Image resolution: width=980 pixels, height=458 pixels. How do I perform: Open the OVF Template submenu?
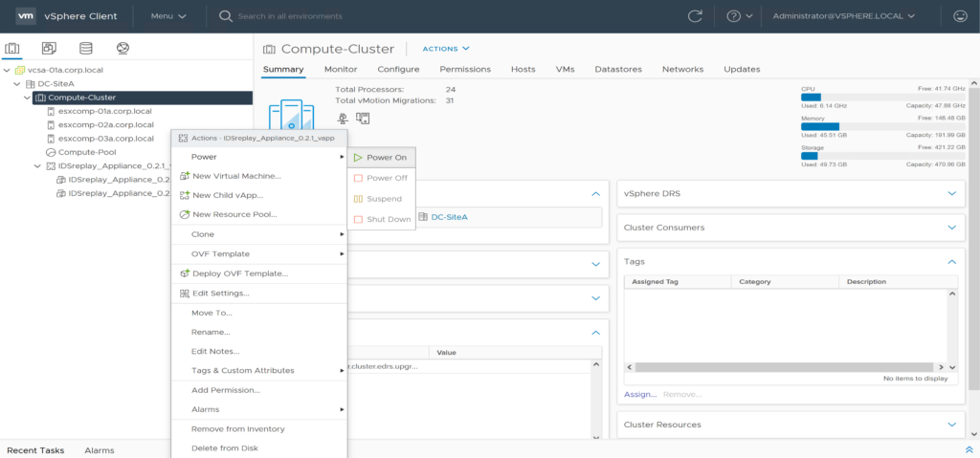tap(259, 253)
